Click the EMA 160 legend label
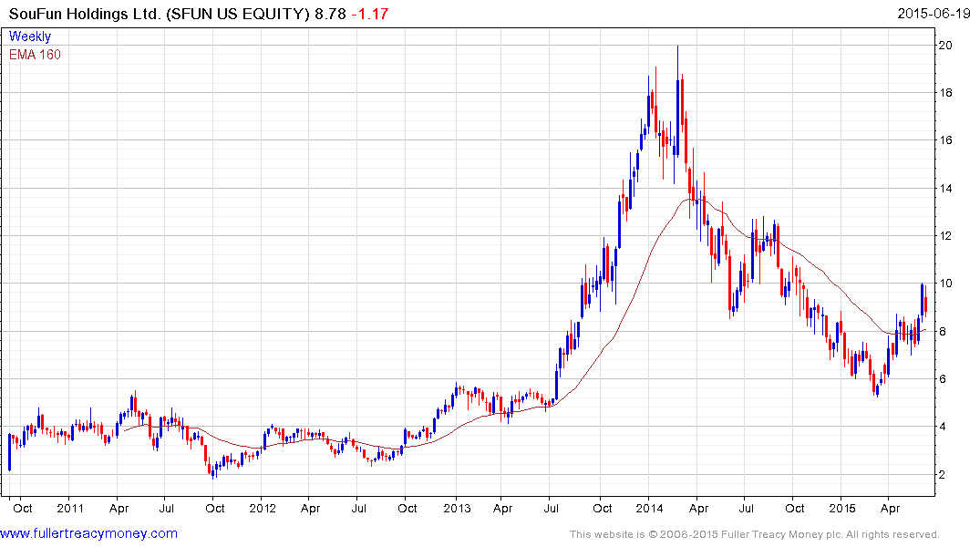This screenshot has width=980, height=547. pos(35,55)
